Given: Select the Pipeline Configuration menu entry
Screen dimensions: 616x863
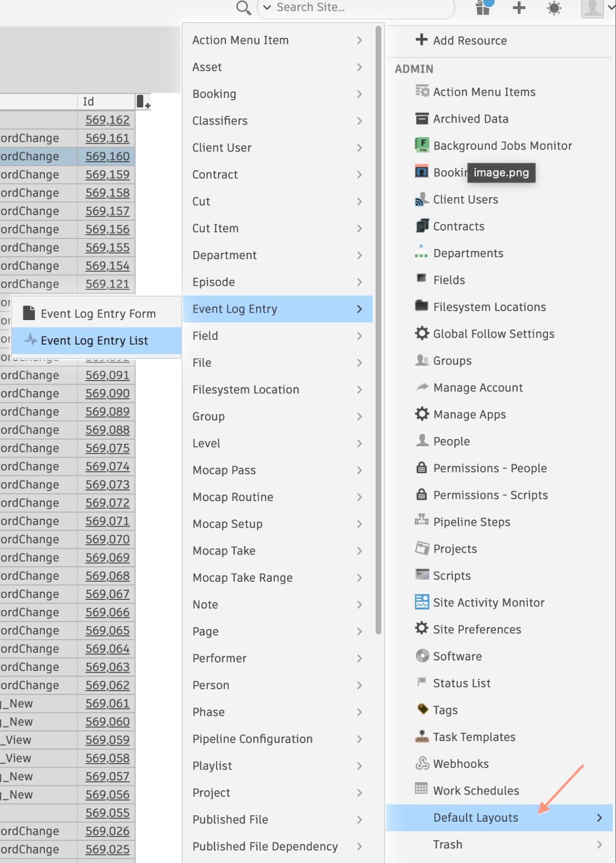Looking at the screenshot, I should 278,739.
